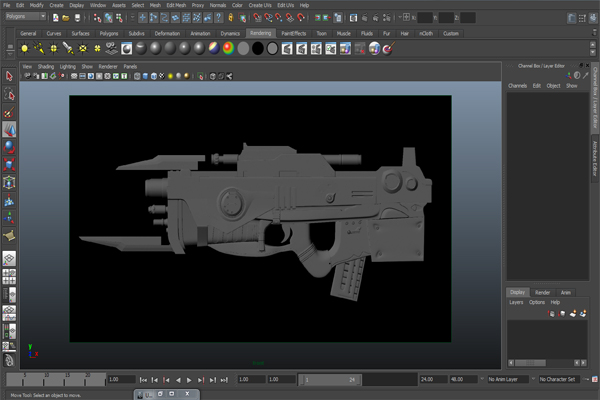Go to end of playback range
This screenshot has width=600, height=400.
point(224,380)
